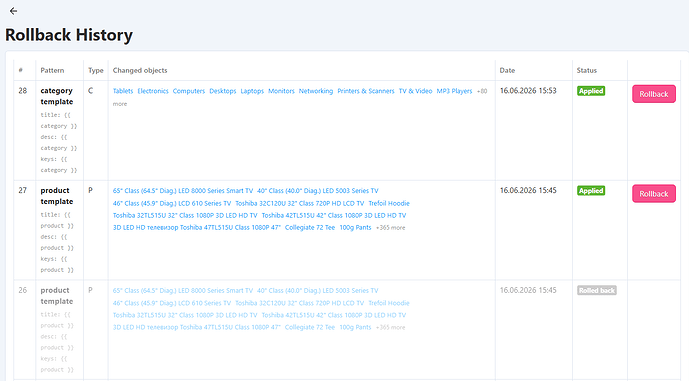Open the Networking category link

(x=316, y=91)
